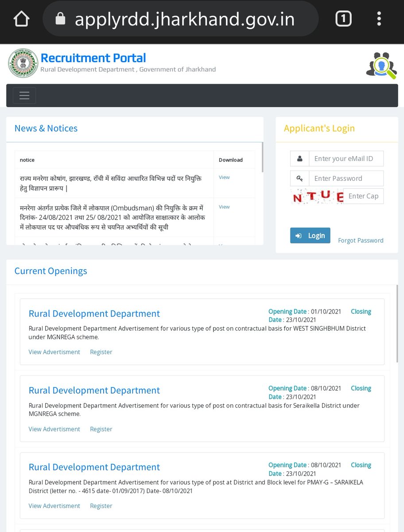
Task: Focus the captcha entry field
Action: [363, 196]
